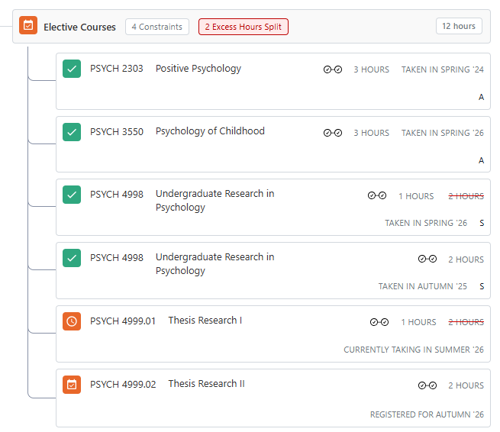Image resolution: width=500 pixels, height=432 pixels.
Task: Click glasses icon on Thesis Research II row
Action: tap(427, 385)
